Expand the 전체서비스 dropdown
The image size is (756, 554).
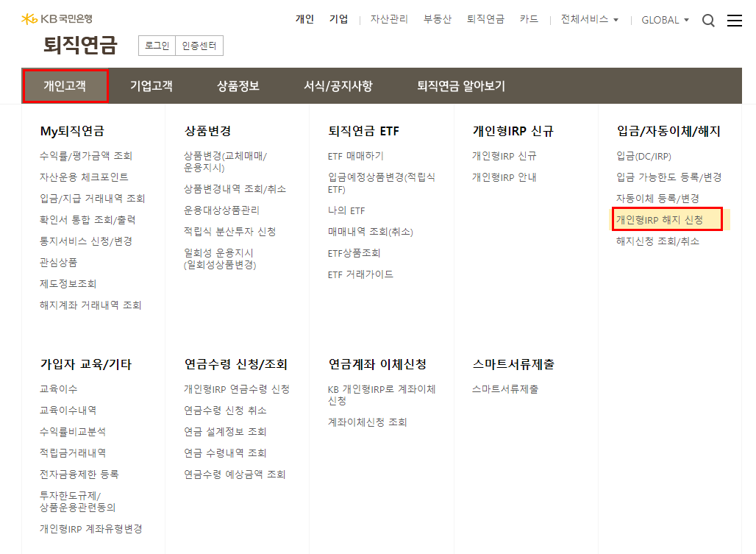click(589, 19)
